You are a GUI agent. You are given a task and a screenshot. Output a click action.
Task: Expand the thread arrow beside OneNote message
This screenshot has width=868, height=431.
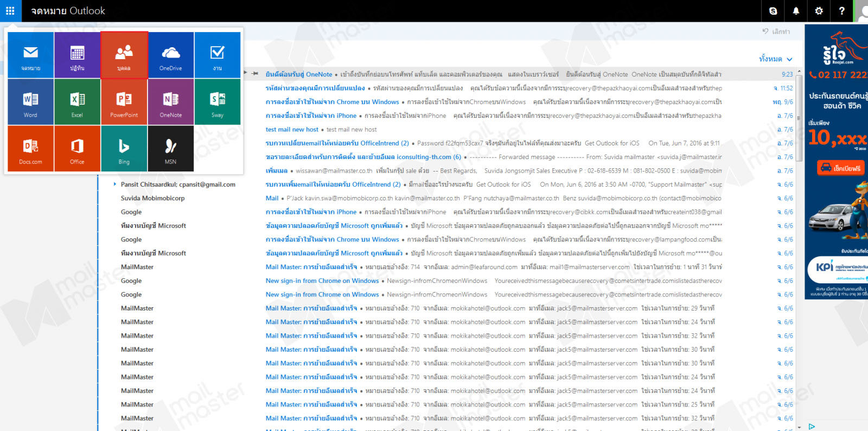pyautogui.click(x=245, y=73)
